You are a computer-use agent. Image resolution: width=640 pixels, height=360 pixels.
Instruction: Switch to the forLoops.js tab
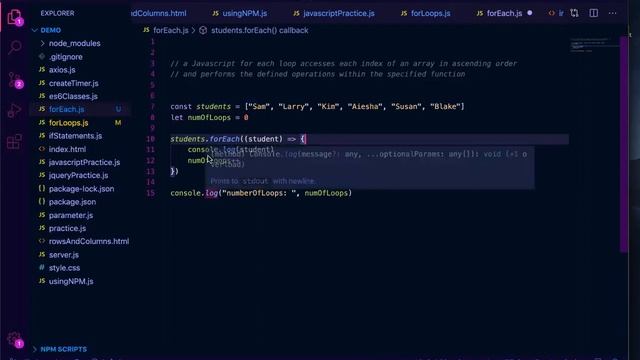(427, 13)
